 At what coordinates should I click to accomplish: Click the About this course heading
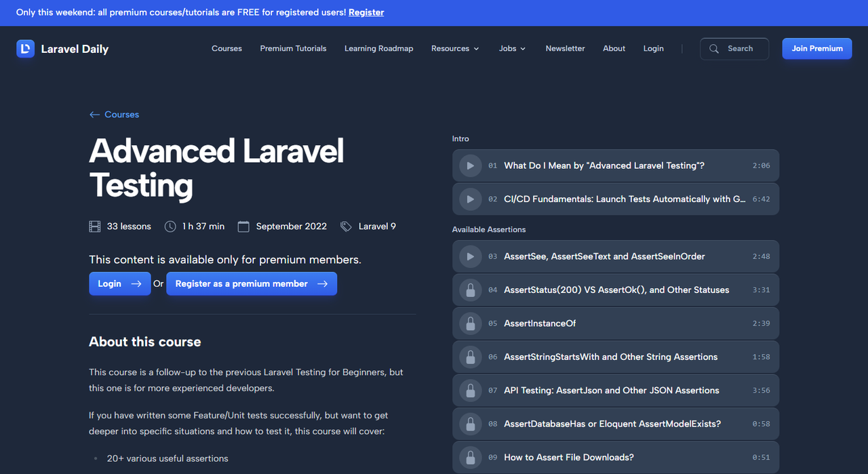[x=145, y=342]
